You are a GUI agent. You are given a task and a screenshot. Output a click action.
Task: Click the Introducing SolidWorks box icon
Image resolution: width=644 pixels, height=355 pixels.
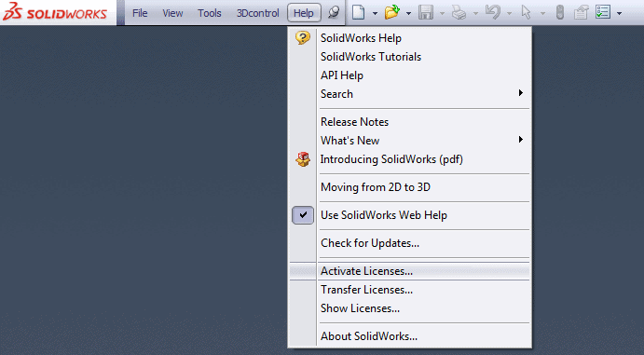(303, 159)
